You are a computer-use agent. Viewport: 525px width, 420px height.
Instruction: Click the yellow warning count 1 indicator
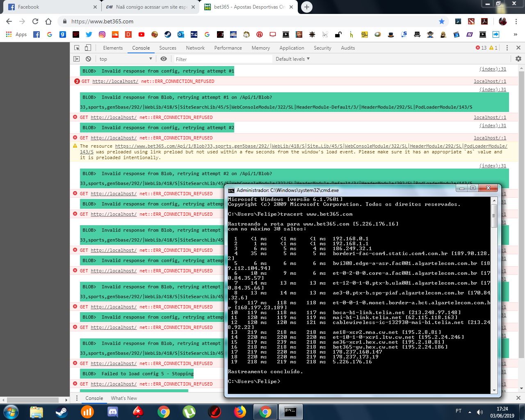click(493, 48)
